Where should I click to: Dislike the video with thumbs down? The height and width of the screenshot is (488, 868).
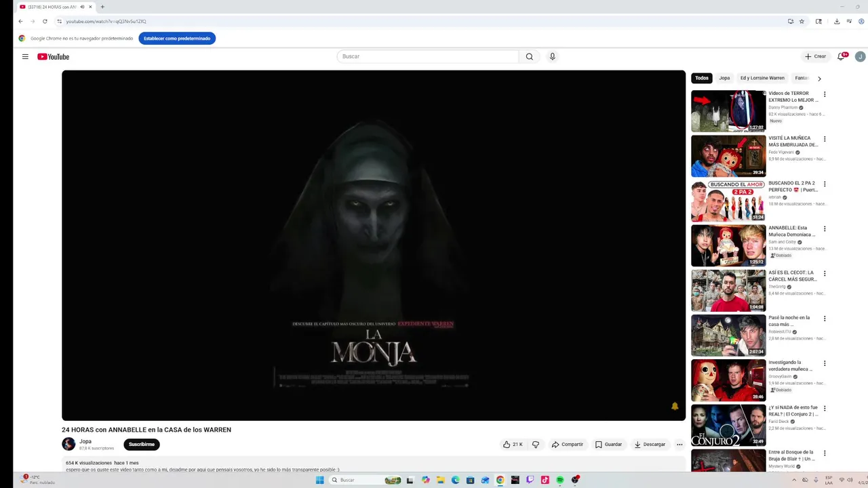536,445
